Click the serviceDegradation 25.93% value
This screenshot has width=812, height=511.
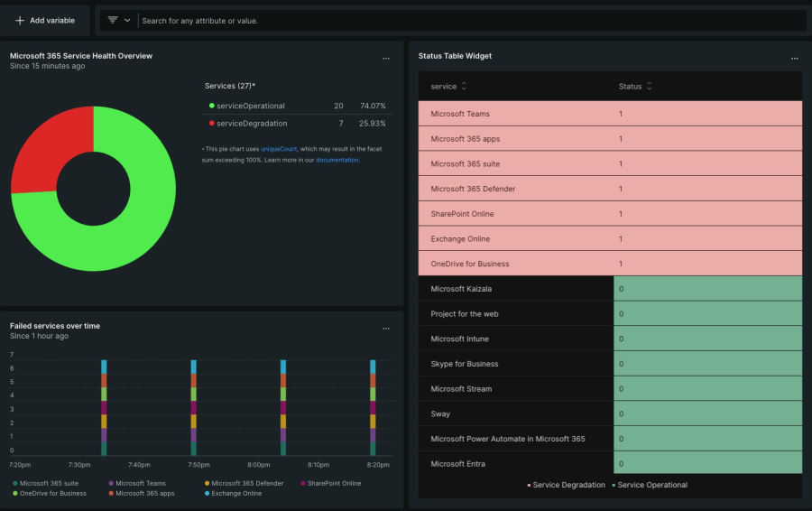373,124
